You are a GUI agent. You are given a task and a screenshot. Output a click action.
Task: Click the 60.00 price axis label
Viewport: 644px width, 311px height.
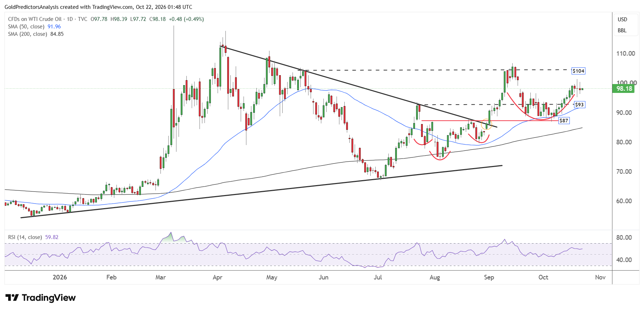pyautogui.click(x=624, y=201)
